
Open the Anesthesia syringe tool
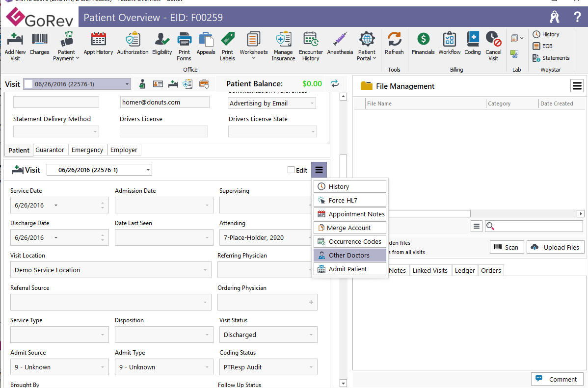tap(340, 44)
